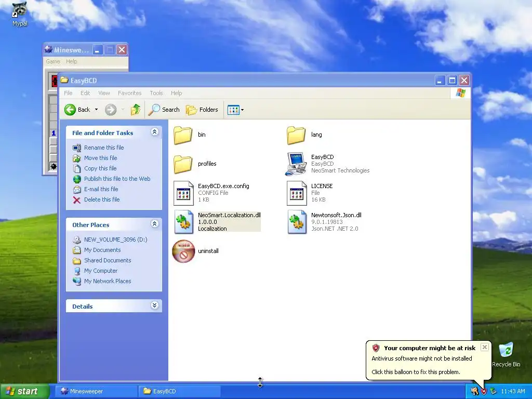Image resolution: width=532 pixels, height=399 pixels.
Task: Go to My Computer
Action: pos(101,271)
